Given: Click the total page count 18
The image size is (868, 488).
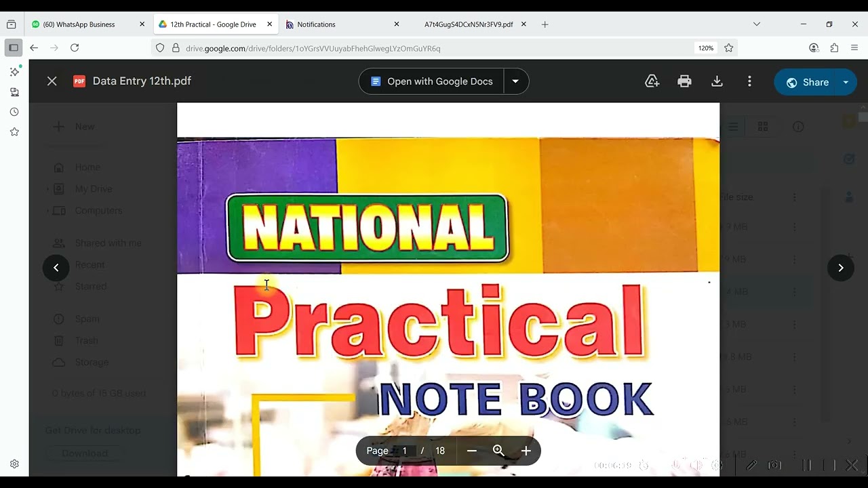Looking at the screenshot, I should [440, 451].
